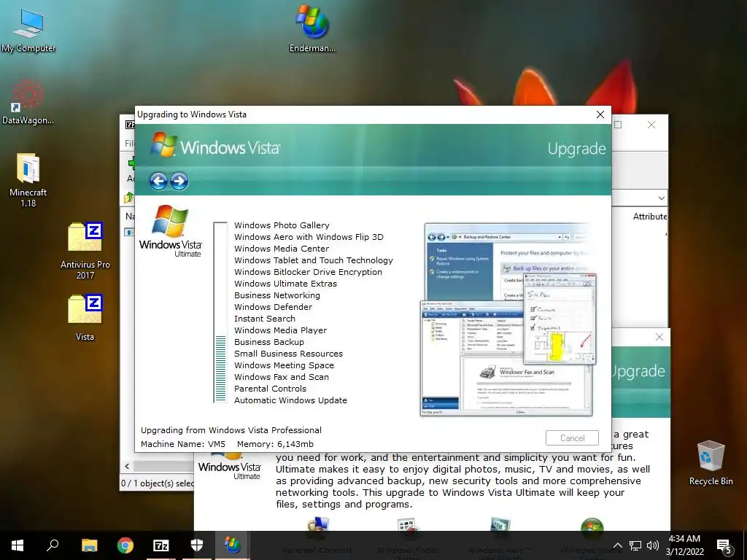Select 'Windows Photo Gallery' feature text
Image resolution: width=747 pixels, height=560 pixels.
[x=282, y=225]
